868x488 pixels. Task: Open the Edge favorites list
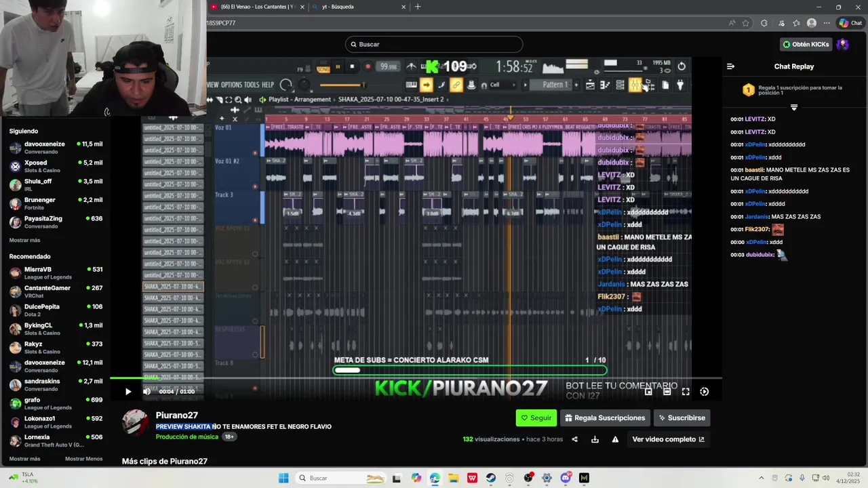point(796,23)
